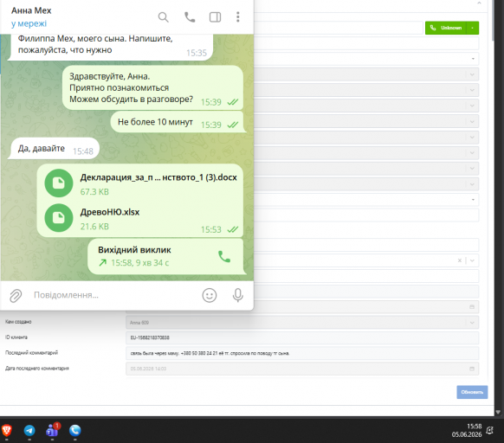Collapse the CRM section with the top chevron
This screenshot has height=443, width=504.
[479, 3]
